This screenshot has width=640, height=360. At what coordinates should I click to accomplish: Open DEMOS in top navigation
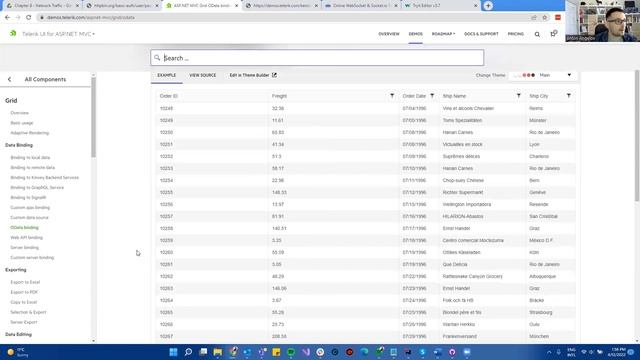tap(416, 34)
